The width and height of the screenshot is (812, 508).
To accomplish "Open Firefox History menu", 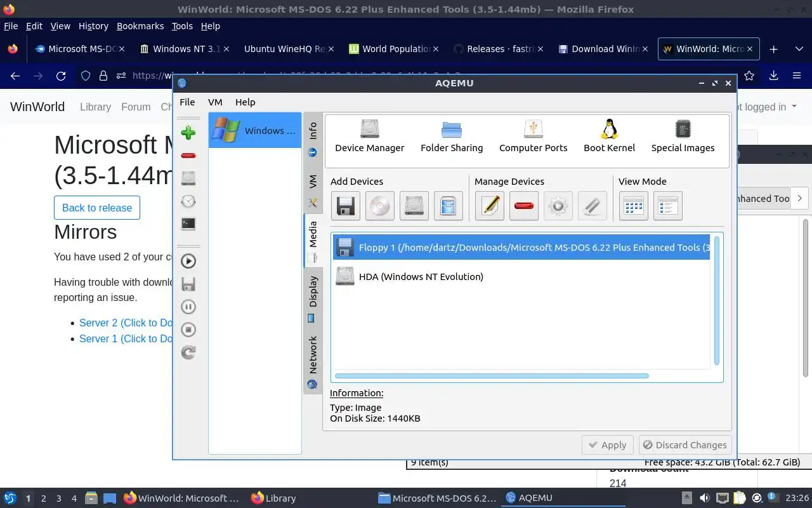I will (93, 26).
